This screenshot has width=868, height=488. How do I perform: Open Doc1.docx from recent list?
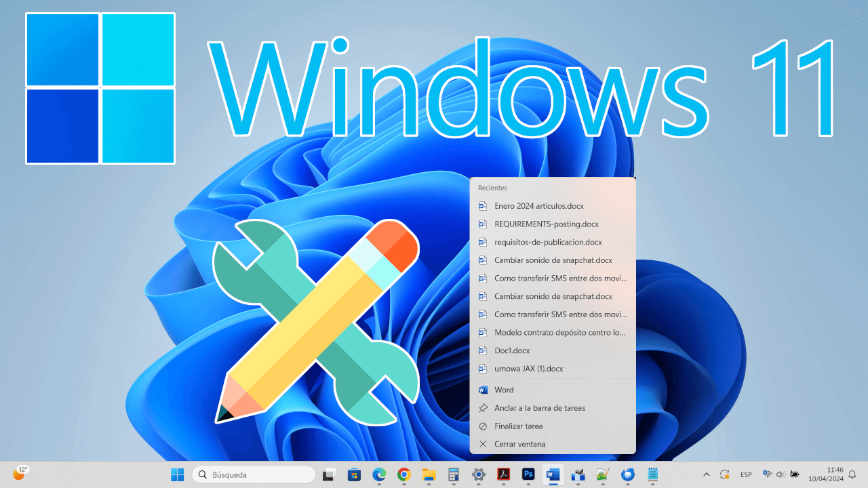553,350
